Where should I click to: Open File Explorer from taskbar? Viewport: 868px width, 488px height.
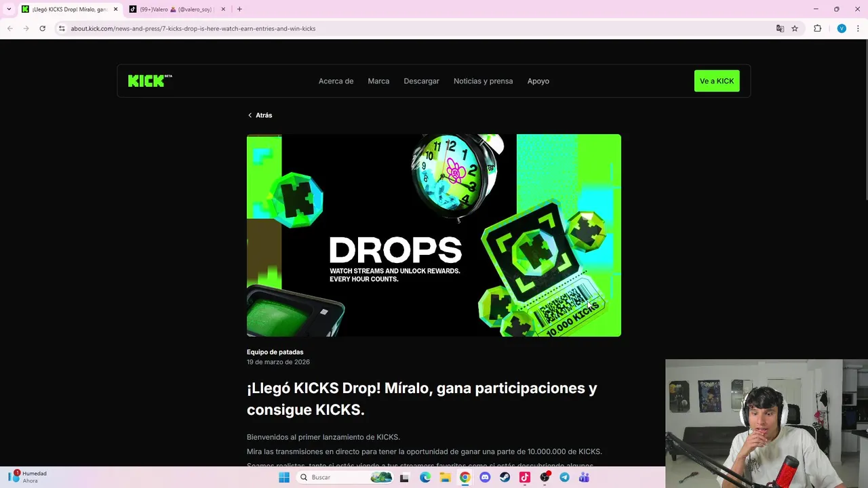tap(445, 477)
